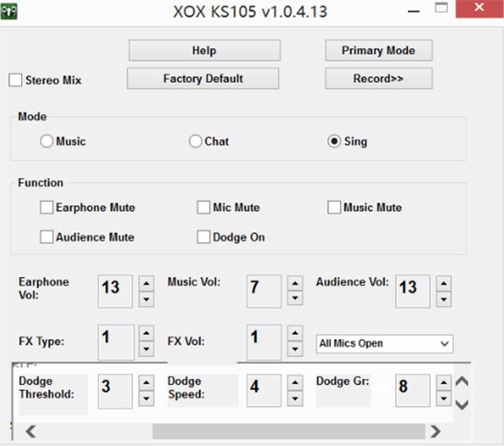Increase Music Vol with up arrow

click(x=295, y=284)
